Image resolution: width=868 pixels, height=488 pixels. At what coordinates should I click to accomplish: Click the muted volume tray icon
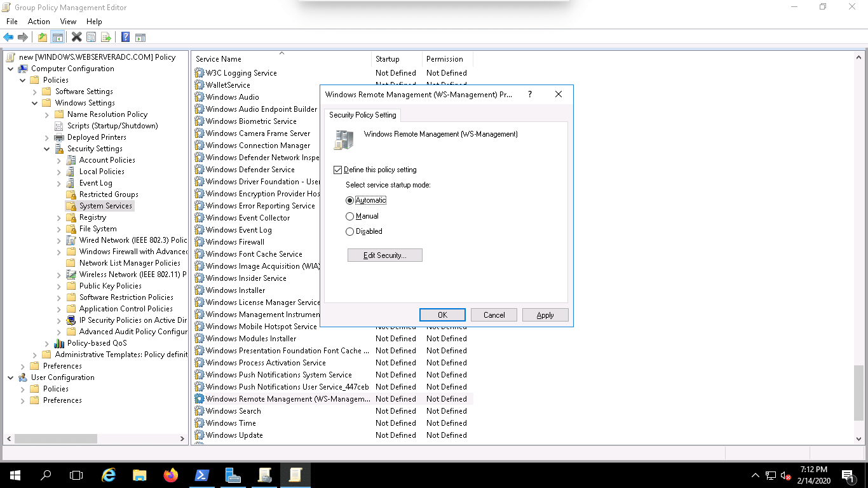pyautogui.click(x=786, y=475)
